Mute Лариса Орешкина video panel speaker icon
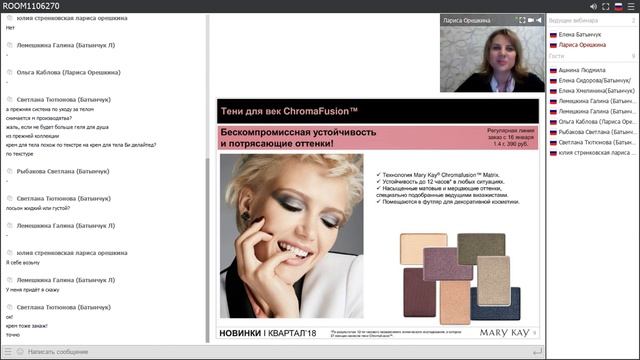The width and height of the screenshot is (640, 360). tap(539, 20)
